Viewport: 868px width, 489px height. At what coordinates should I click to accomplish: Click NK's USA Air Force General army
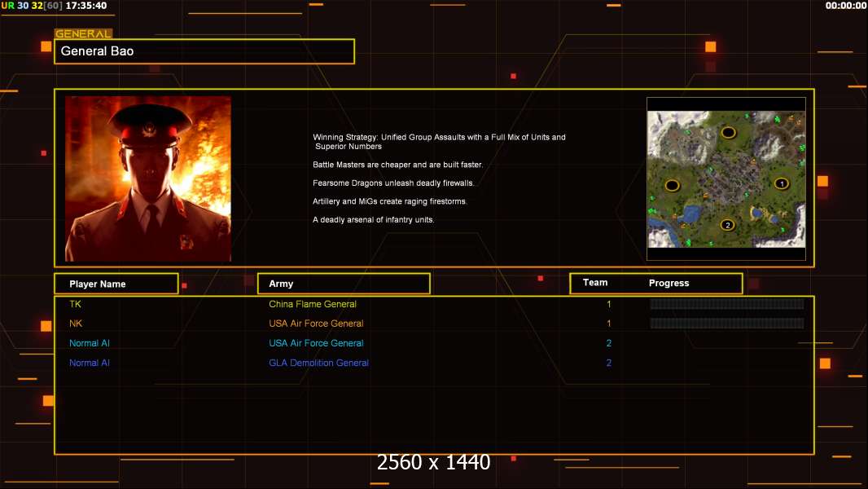click(x=316, y=324)
